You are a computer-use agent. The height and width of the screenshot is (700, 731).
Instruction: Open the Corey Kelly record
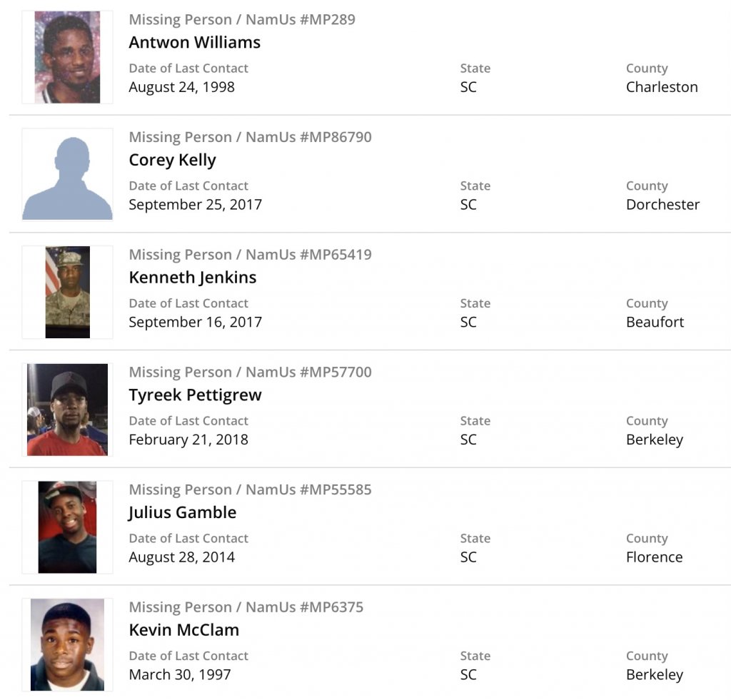pos(172,160)
